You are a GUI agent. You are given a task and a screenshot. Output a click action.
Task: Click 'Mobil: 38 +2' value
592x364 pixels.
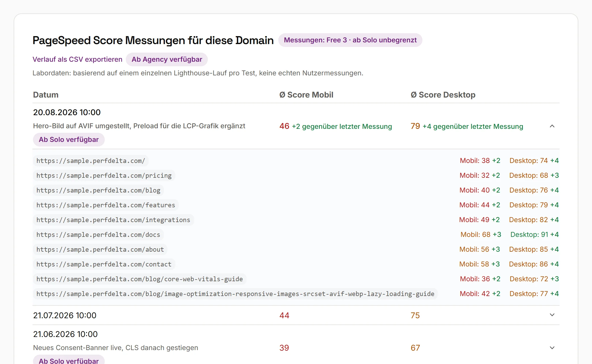[480, 161]
